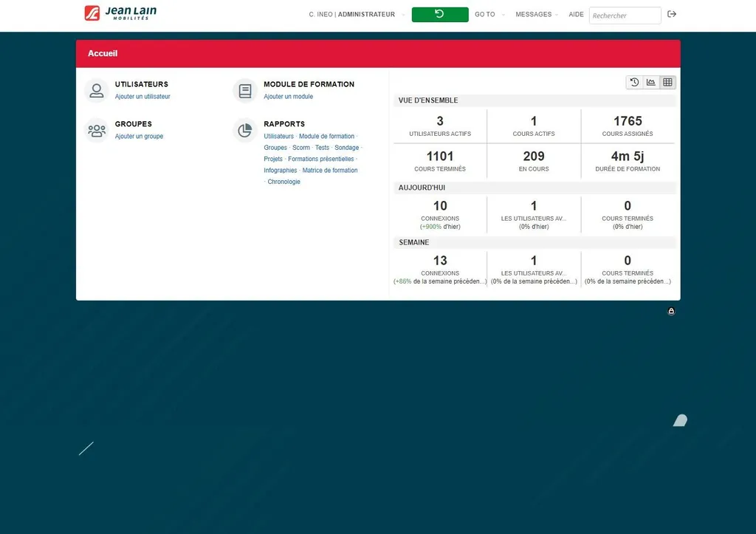This screenshot has height=534, width=756.
Task: Open the chat bubble widget
Action: point(680,420)
